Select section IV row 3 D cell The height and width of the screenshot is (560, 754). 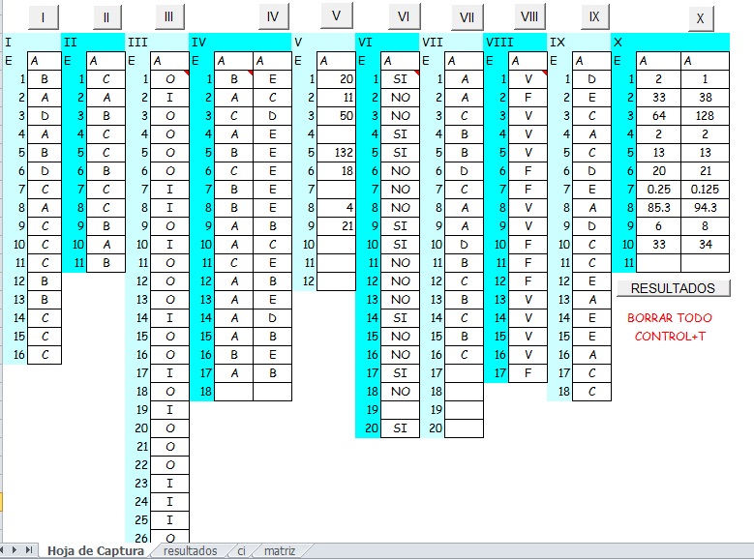click(x=272, y=116)
